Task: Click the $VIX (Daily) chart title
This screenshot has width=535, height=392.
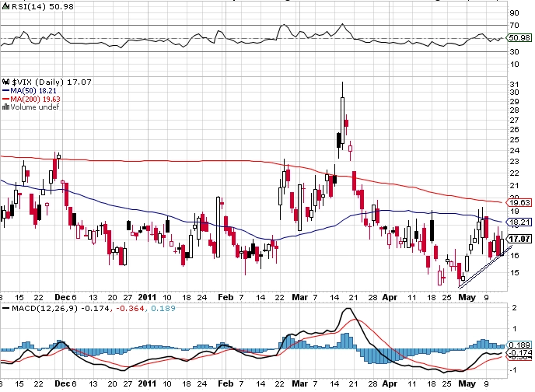Action: 38,82
